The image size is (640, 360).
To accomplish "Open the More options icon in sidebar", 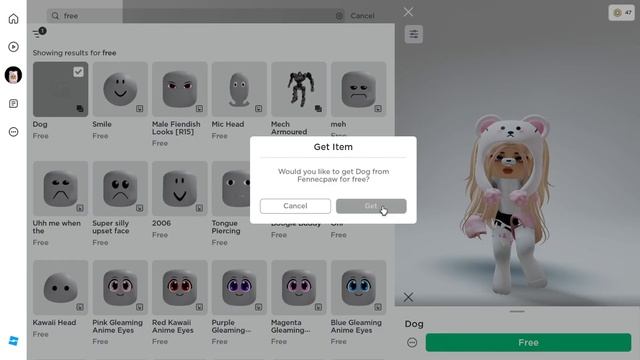I will click(x=13, y=132).
